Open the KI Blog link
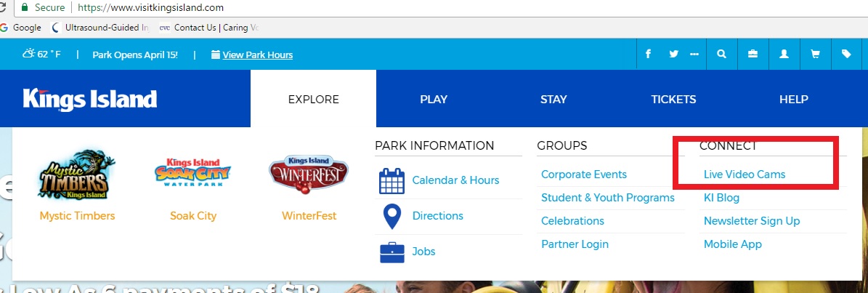868x293 pixels. 721,198
